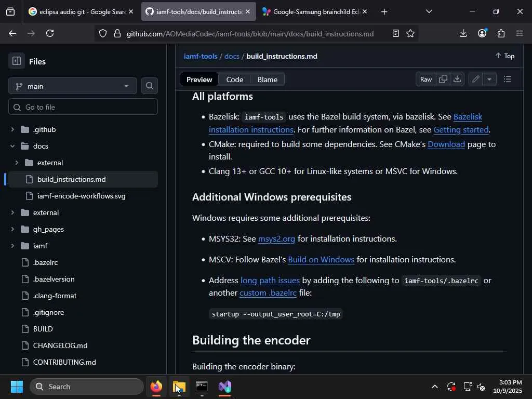Collapse the docs folder

pos(12,146)
